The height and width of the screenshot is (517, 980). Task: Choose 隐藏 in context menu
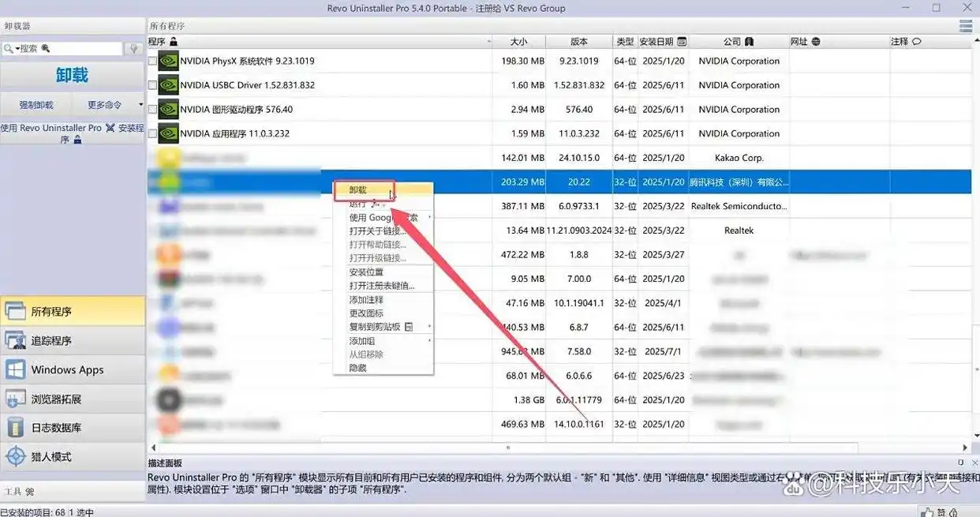point(383,368)
